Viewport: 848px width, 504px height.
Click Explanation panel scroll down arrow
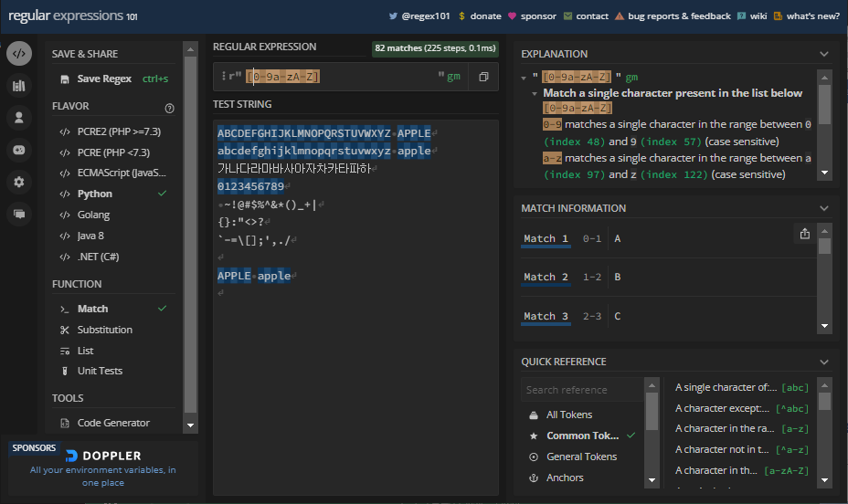(x=824, y=173)
